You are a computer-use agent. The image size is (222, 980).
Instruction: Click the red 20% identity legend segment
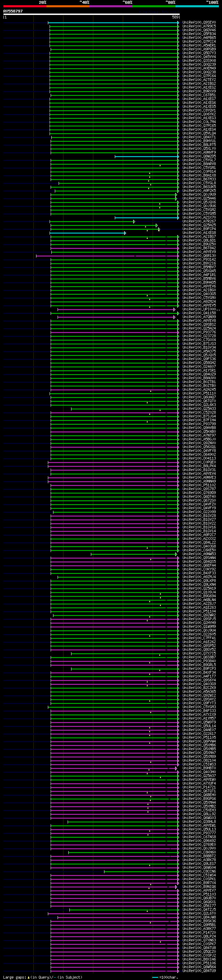[x=25, y=6]
